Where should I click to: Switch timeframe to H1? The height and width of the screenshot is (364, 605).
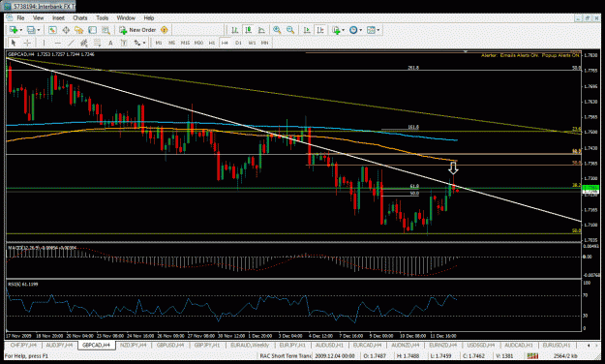click(x=211, y=43)
